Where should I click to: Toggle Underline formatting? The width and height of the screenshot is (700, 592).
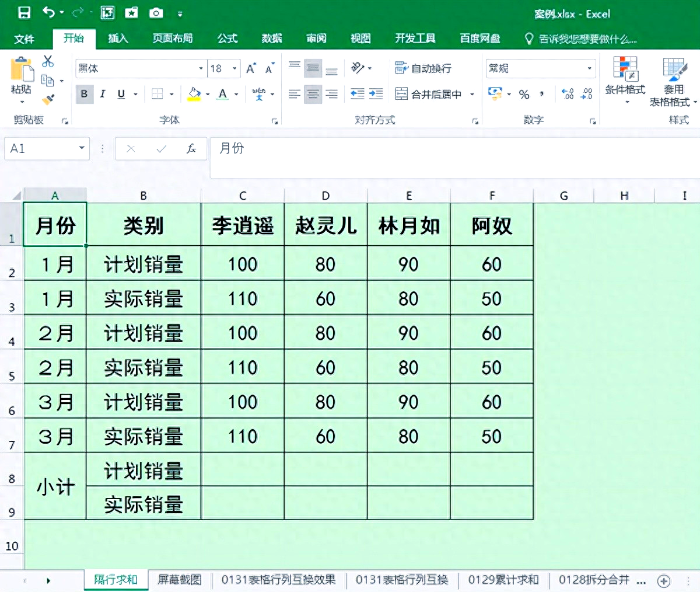click(x=121, y=94)
